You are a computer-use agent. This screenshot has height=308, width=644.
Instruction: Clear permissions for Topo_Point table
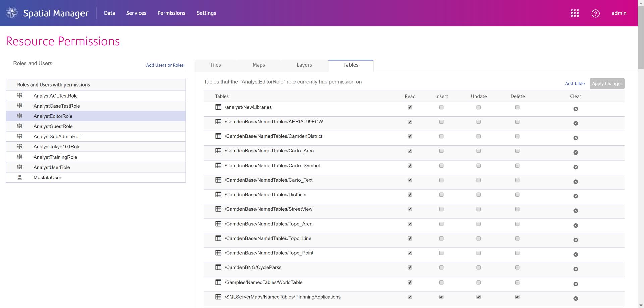pos(576,255)
